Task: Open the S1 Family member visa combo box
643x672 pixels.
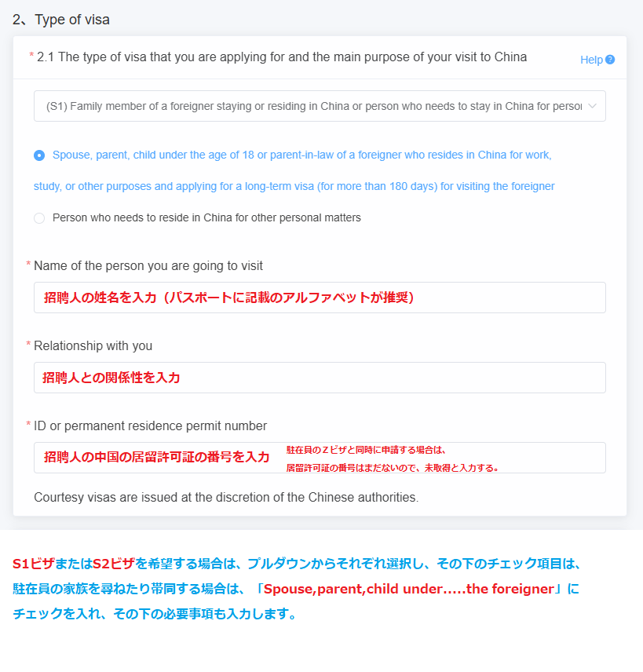Action: [320, 106]
